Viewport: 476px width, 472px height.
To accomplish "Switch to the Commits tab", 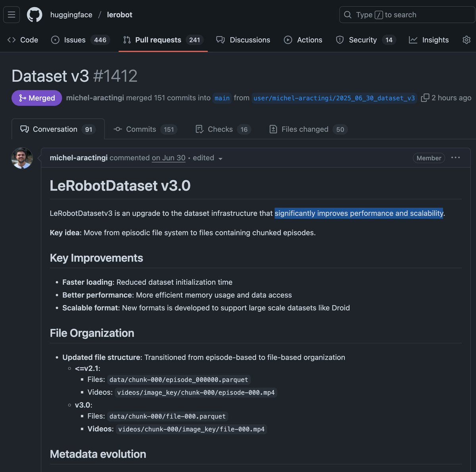I will [145, 129].
